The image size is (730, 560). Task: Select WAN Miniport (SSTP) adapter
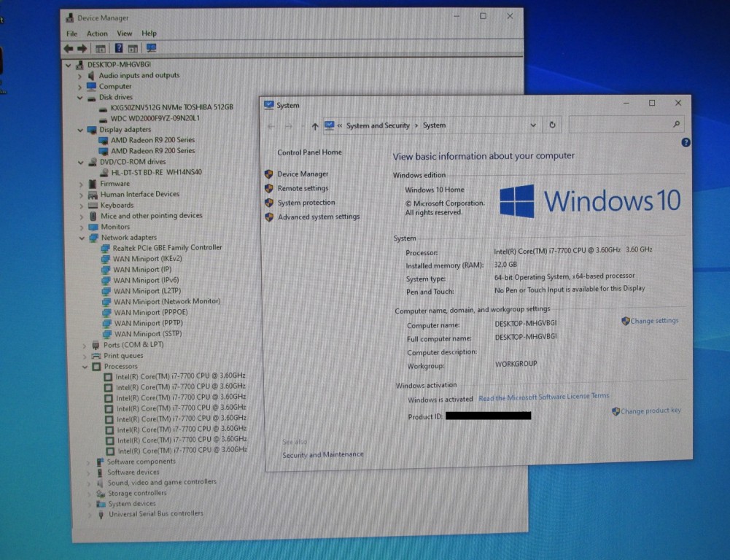tap(149, 334)
